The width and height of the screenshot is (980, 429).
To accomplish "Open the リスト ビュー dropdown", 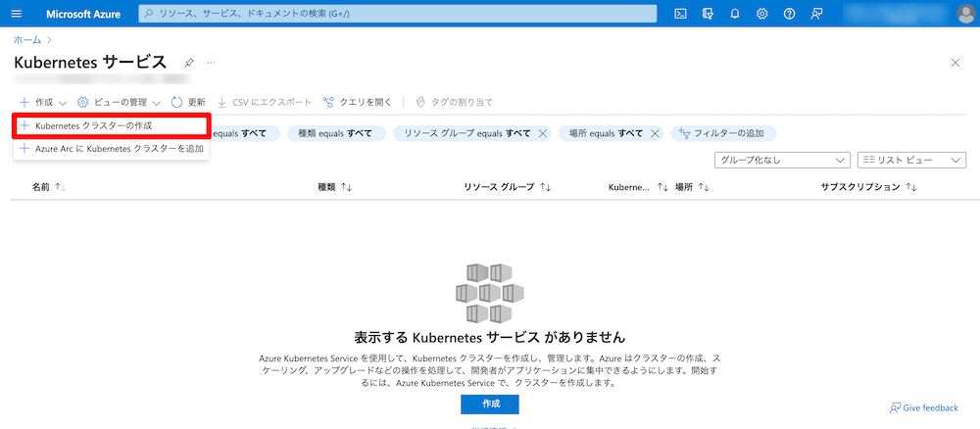I will (x=911, y=160).
